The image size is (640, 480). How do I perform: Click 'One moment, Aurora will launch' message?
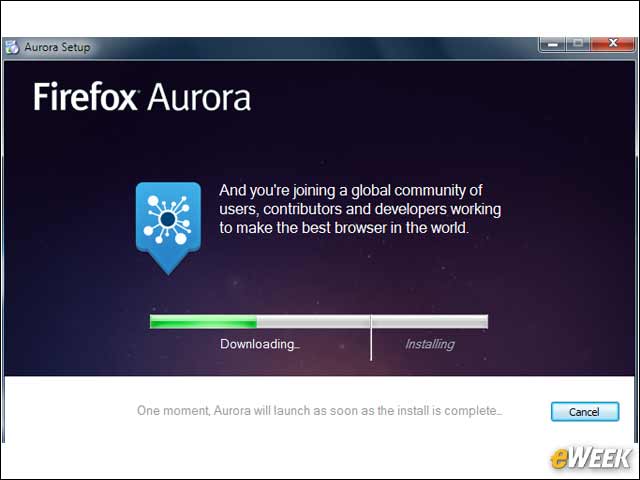pyautogui.click(x=319, y=411)
